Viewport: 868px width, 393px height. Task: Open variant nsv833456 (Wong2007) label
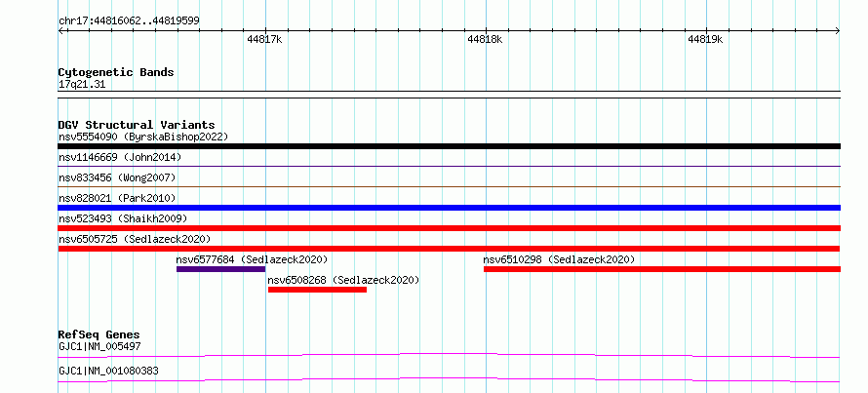click(117, 177)
